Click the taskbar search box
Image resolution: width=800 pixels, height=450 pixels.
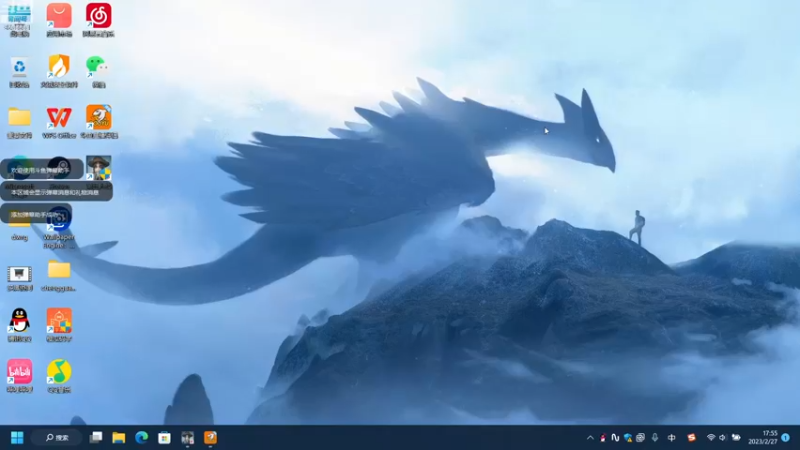point(57,438)
